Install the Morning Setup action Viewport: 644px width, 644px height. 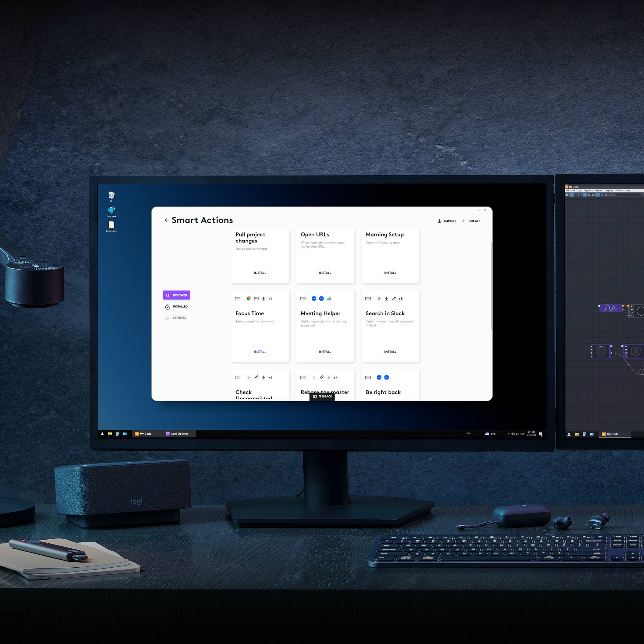pyautogui.click(x=390, y=272)
